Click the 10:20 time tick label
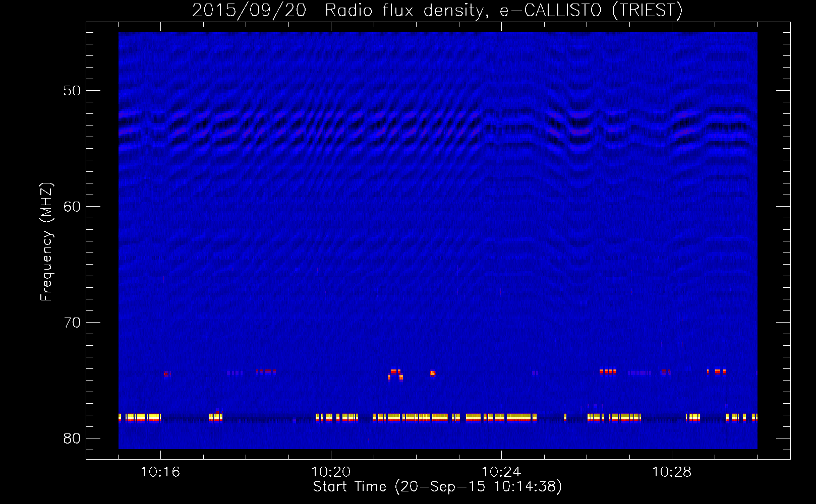Viewport: 816px width, 504px height. tap(331, 472)
